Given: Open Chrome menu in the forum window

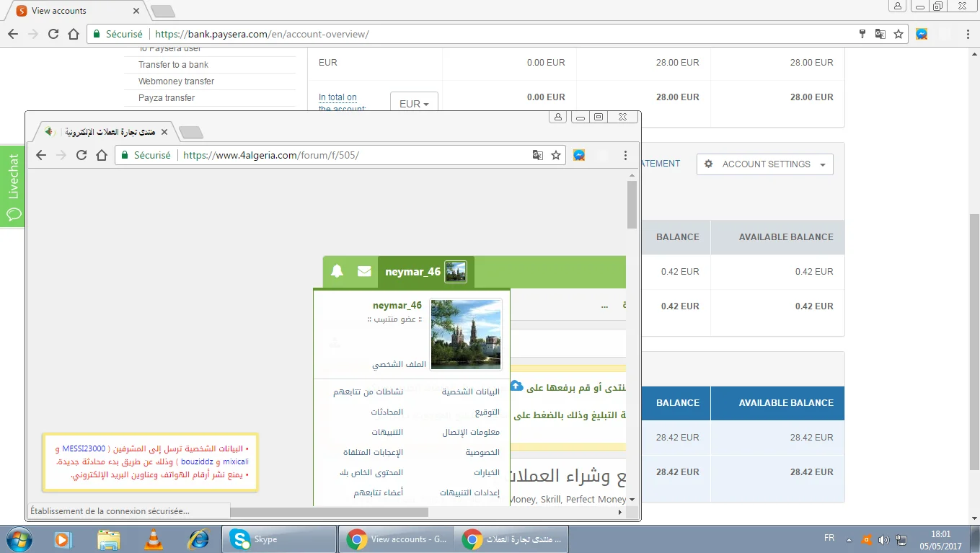Looking at the screenshot, I should [625, 155].
